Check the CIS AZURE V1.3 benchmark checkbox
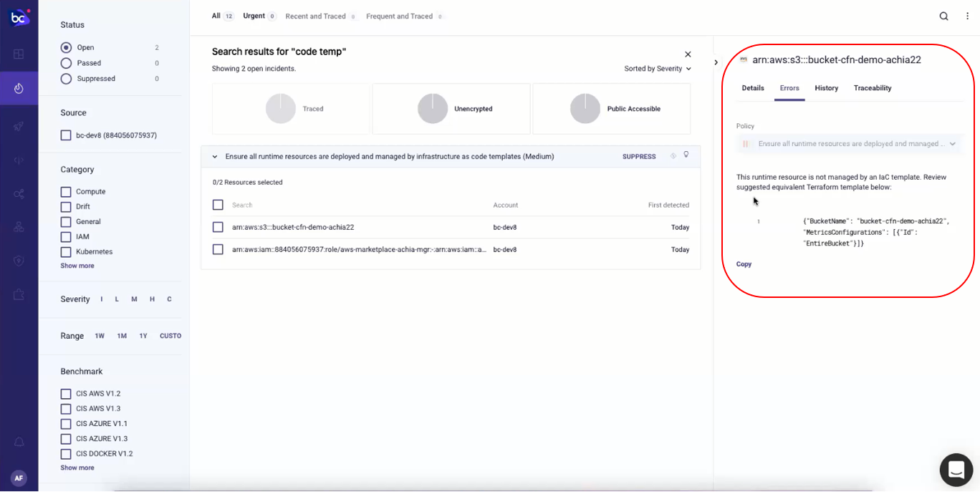The width and height of the screenshot is (980, 492). point(66,439)
